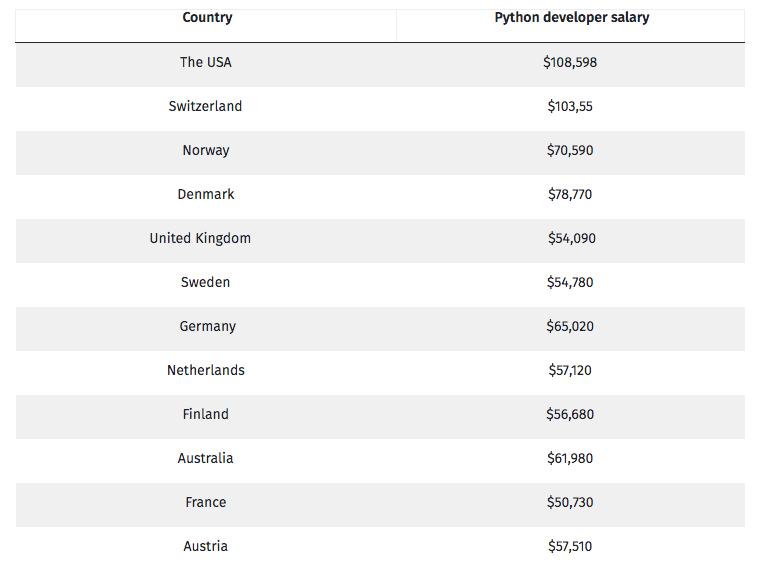Click the $70,590 salary value

pos(570,150)
